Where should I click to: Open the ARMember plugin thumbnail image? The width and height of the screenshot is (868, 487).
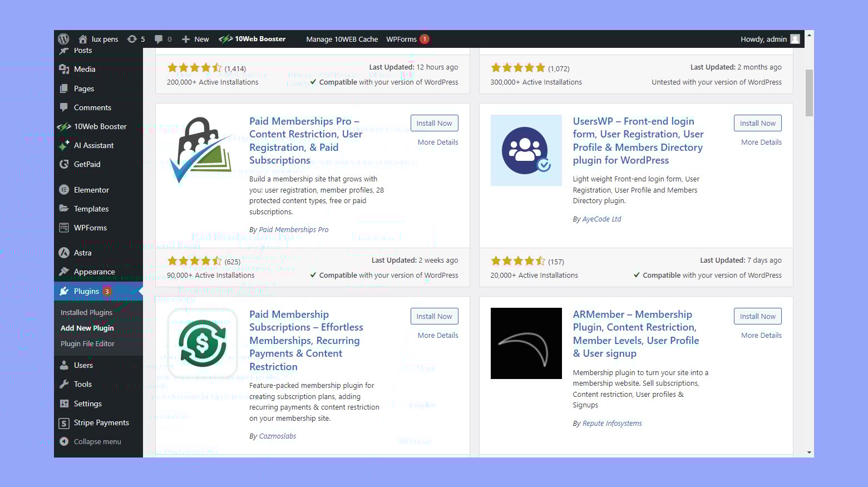click(x=526, y=343)
